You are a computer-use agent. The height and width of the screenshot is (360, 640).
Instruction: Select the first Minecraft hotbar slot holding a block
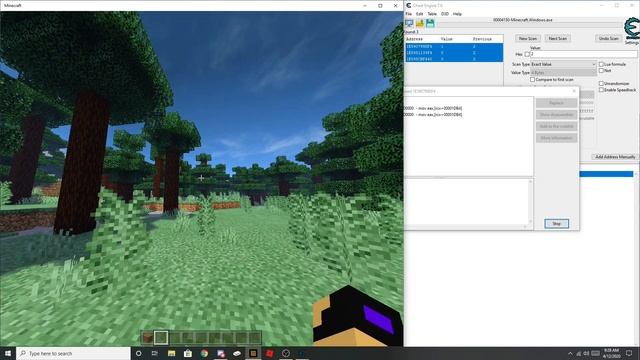tap(148, 338)
